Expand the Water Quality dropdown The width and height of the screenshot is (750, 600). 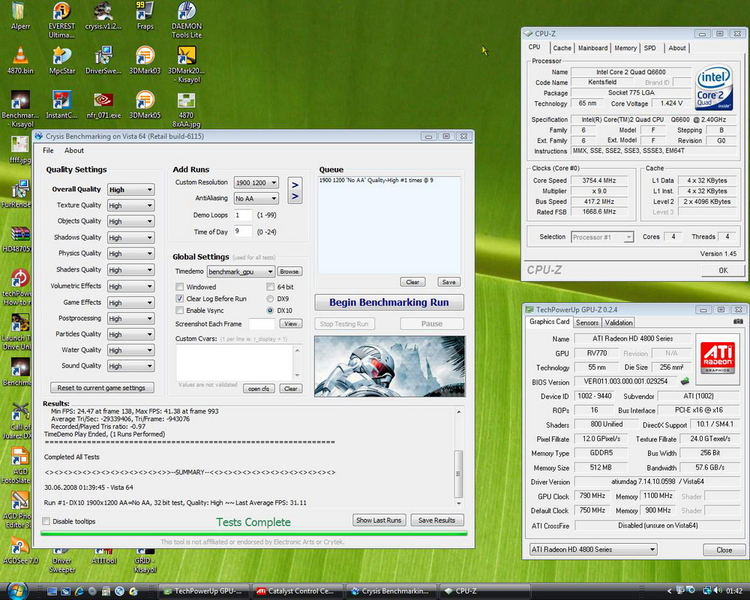(x=131, y=350)
